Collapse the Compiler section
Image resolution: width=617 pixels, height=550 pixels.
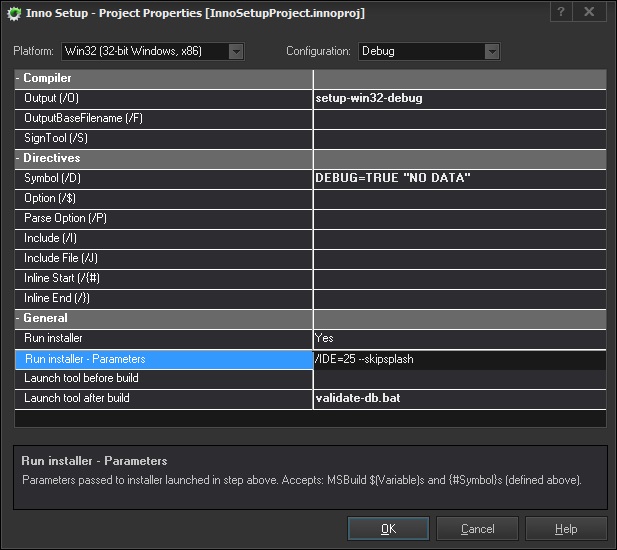(x=18, y=78)
